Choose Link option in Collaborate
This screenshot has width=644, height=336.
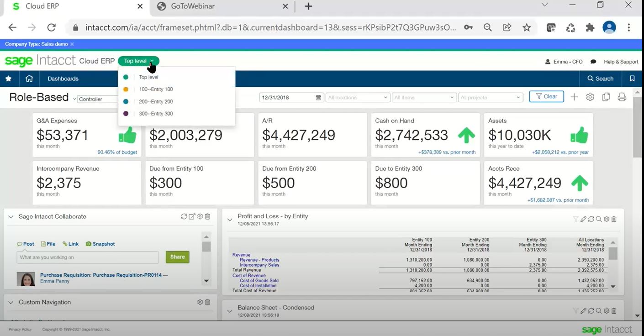(71, 244)
